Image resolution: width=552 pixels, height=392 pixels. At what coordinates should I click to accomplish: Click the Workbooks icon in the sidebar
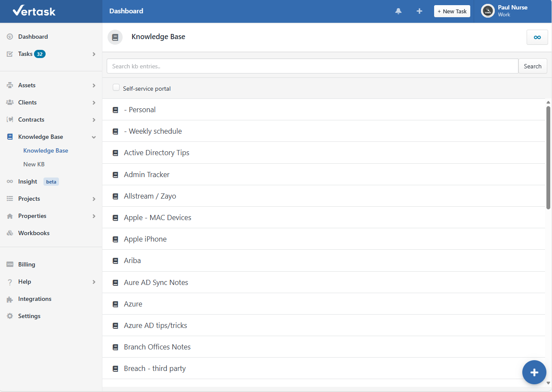tap(9, 233)
